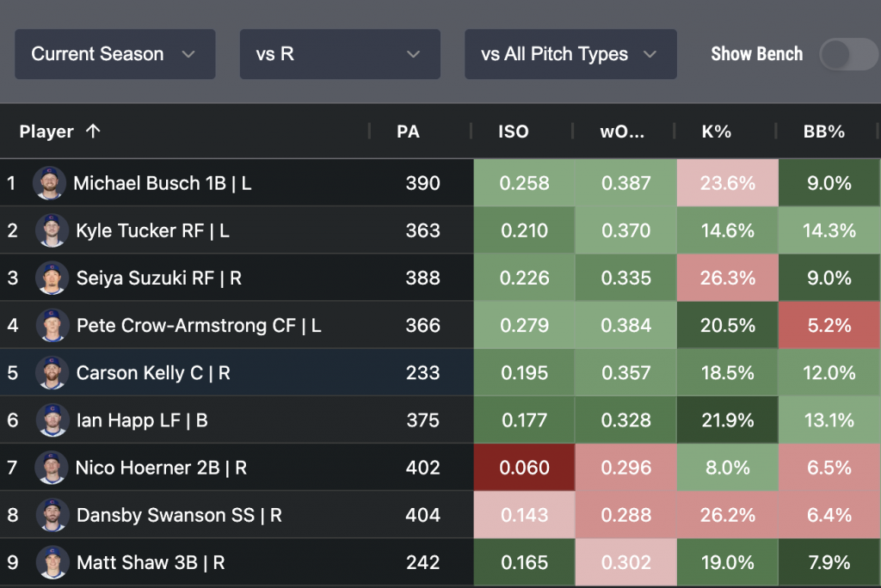The image size is (881, 588).
Task: Open the vs All Pitch Types dropdown
Action: click(x=570, y=54)
